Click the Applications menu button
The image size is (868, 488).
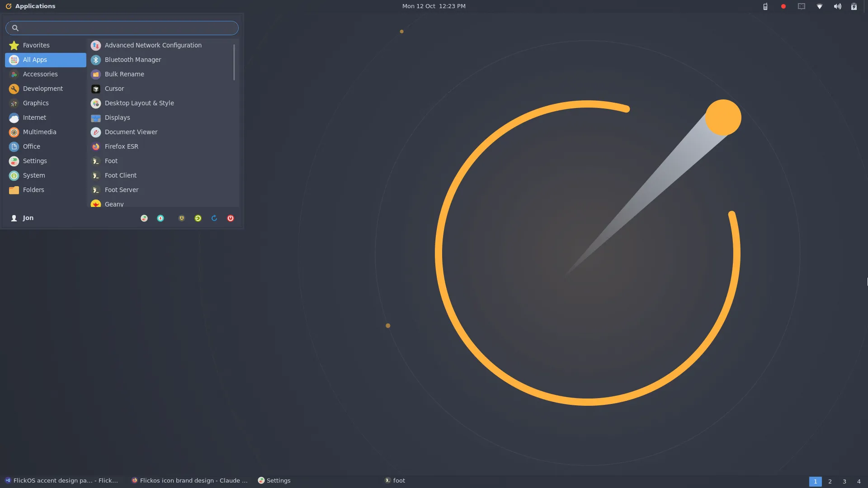click(x=30, y=6)
